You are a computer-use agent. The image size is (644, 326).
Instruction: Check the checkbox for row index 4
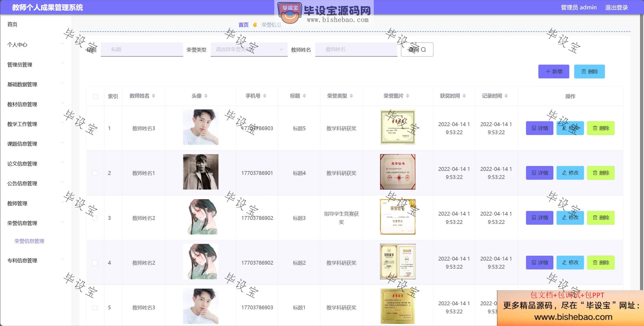95,263
